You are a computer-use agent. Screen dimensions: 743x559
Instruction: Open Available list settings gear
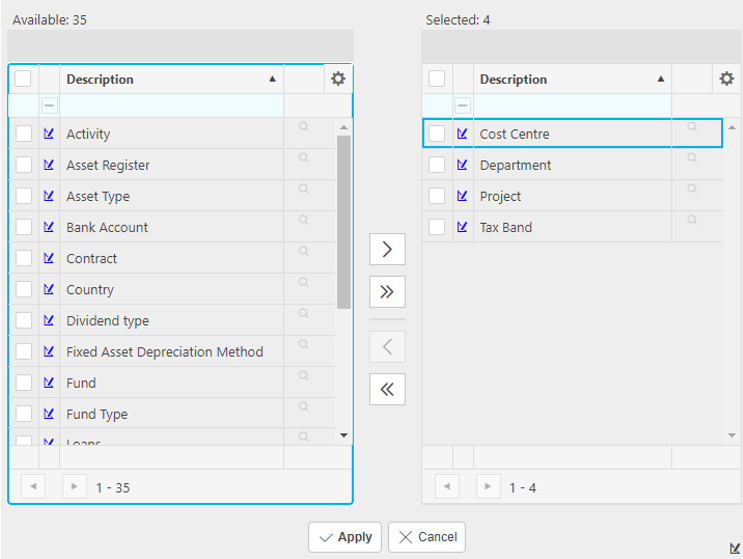pos(338,79)
